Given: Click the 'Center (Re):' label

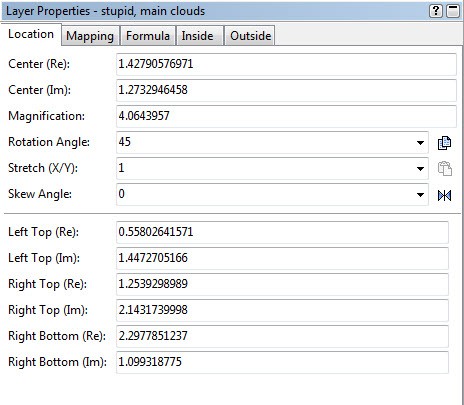Looking at the screenshot, I should (x=39, y=64).
